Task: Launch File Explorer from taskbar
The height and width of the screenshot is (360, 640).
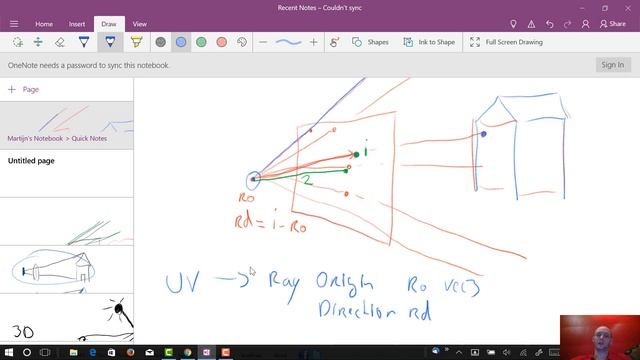Action: coord(73,352)
